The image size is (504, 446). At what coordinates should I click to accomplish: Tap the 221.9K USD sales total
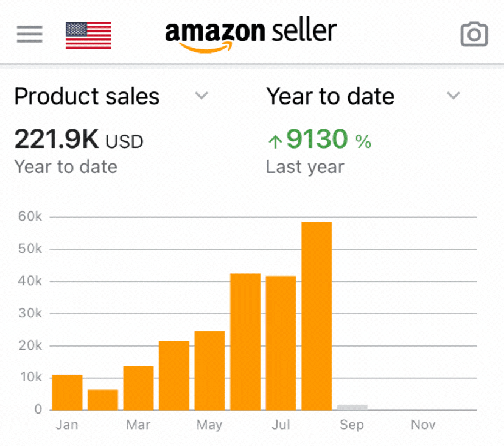(x=79, y=141)
